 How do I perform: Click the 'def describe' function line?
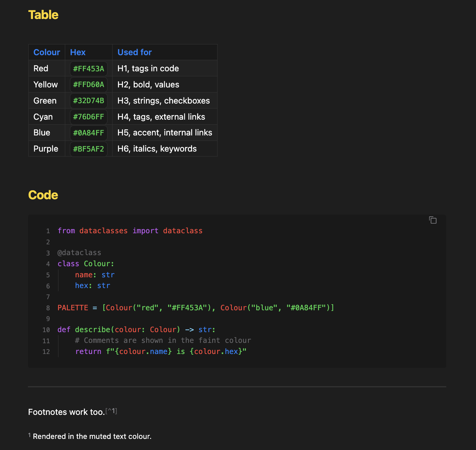137,330
